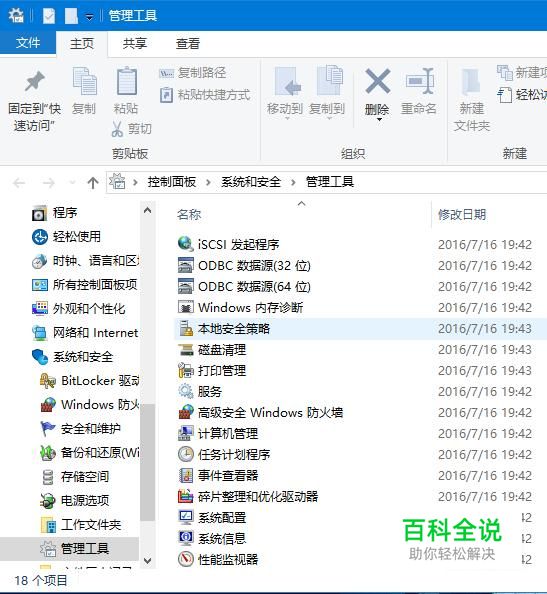Viewport: 547px width, 594px height.
Task: Open 所有控制面板项 in navigation pane
Action: [x=95, y=284]
